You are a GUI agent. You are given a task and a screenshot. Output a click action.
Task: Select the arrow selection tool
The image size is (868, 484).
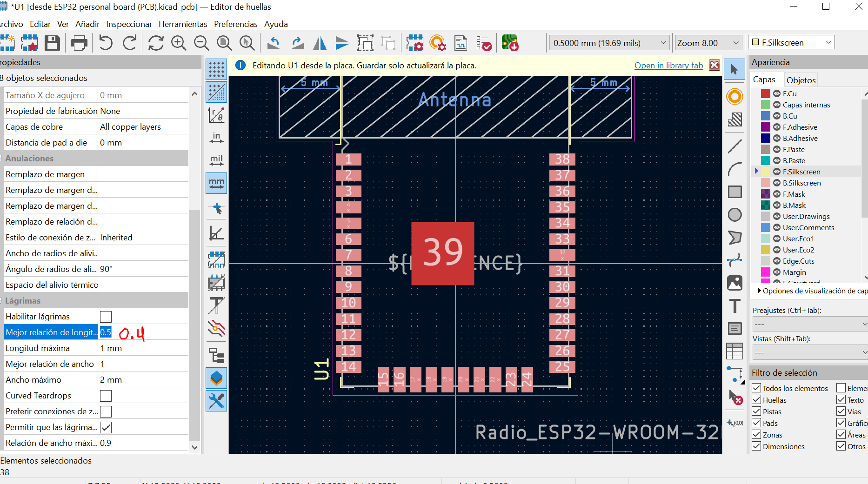coord(734,70)
